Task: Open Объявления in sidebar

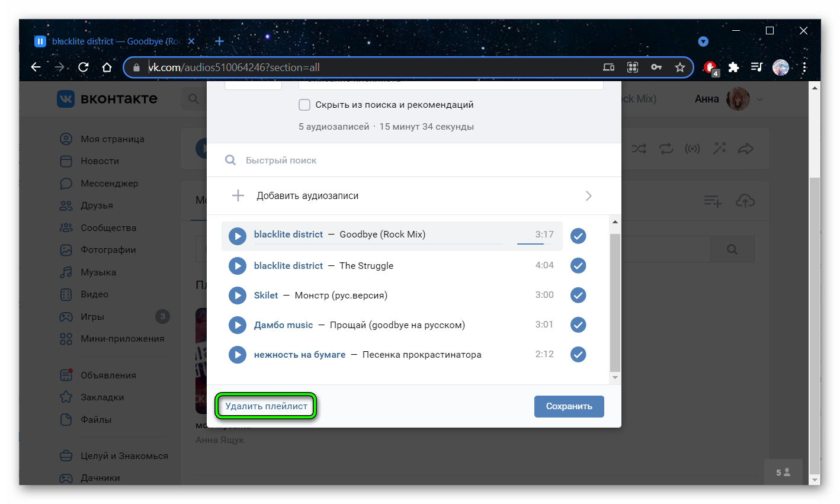Action: pos(98,375)
